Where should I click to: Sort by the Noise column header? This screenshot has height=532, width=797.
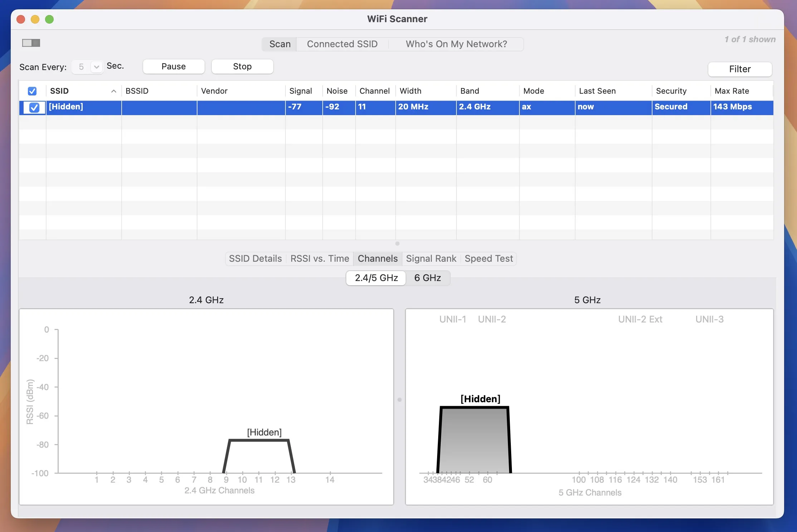point(339,91)
